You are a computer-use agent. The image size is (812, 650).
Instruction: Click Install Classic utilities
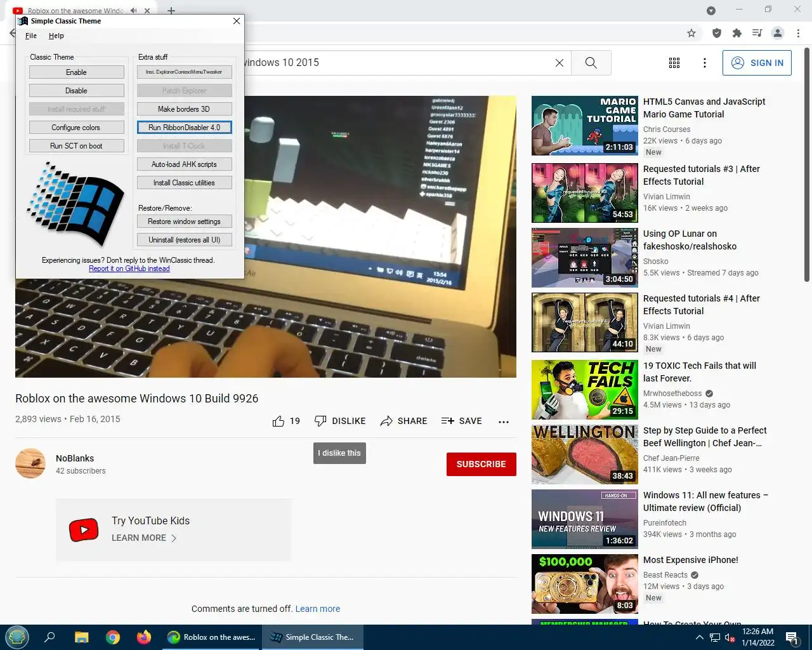click(184, 183)
